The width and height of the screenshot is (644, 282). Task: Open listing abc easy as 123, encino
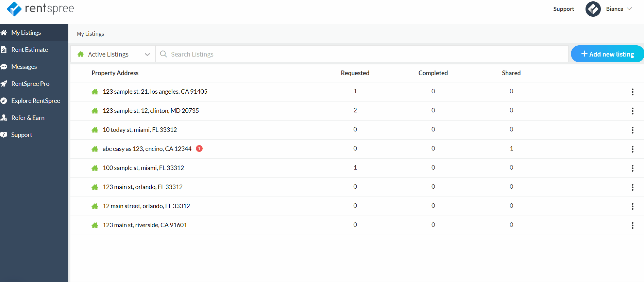[147, 149]
